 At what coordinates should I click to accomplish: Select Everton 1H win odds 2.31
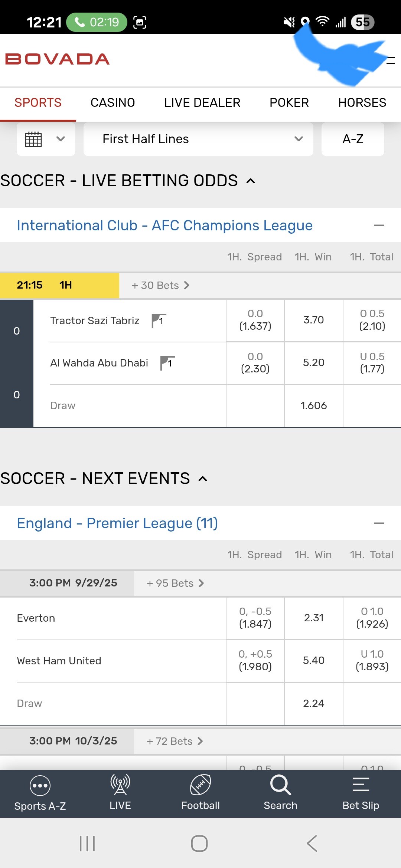(313, 618)
